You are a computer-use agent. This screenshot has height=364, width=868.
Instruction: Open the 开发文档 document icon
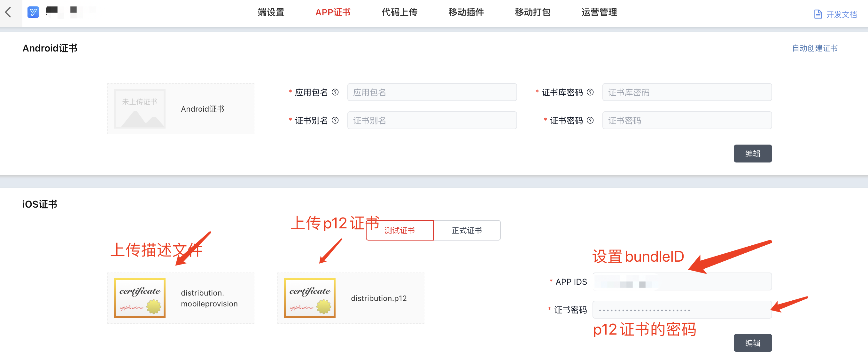pyautogui.click(x=818, y=14)
